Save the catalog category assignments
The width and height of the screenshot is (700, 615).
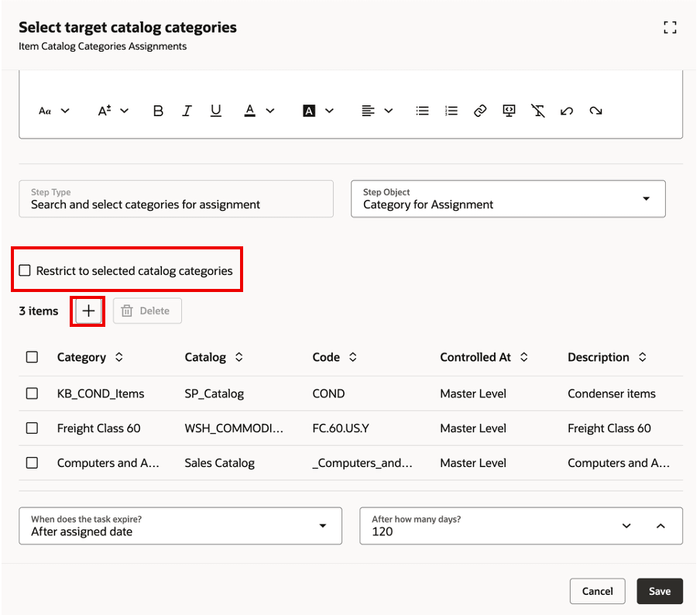tap(660, 591)
